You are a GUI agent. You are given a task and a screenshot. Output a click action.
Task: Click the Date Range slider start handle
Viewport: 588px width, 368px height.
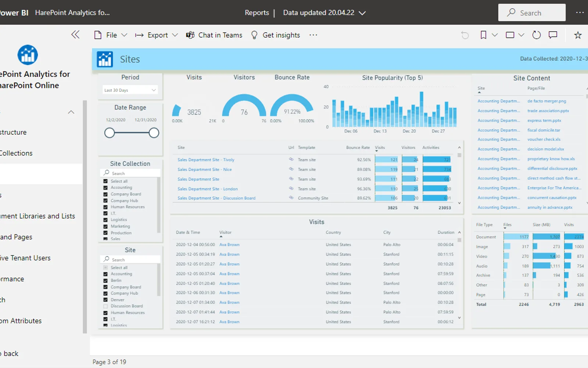(x=110, y=133)
